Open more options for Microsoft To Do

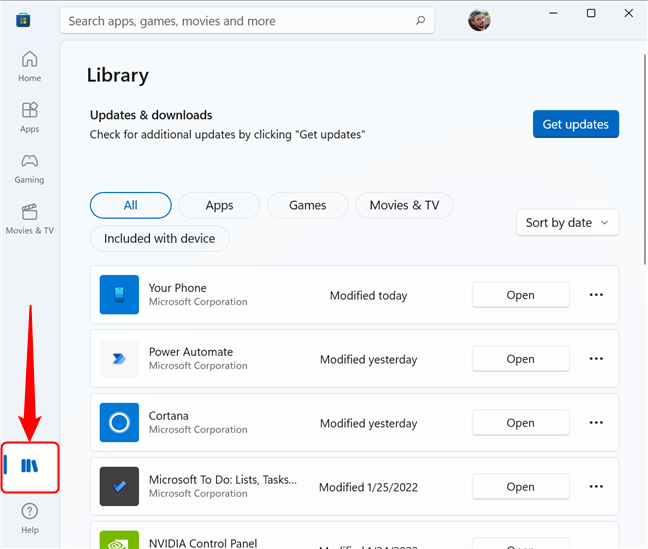(x=596, y=487)
